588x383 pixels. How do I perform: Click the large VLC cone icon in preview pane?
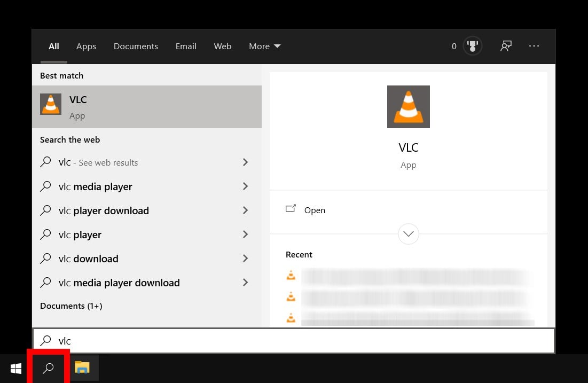[x=408, y=107]
